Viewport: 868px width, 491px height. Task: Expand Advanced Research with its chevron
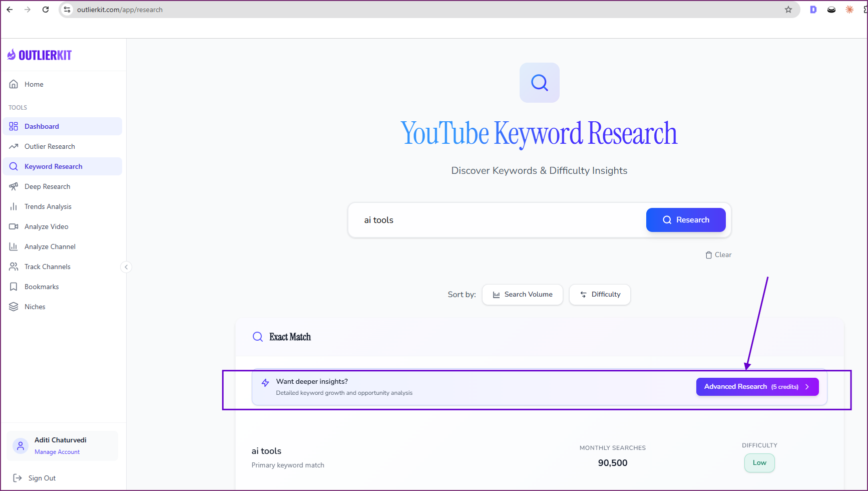click(x=807, y=386)
